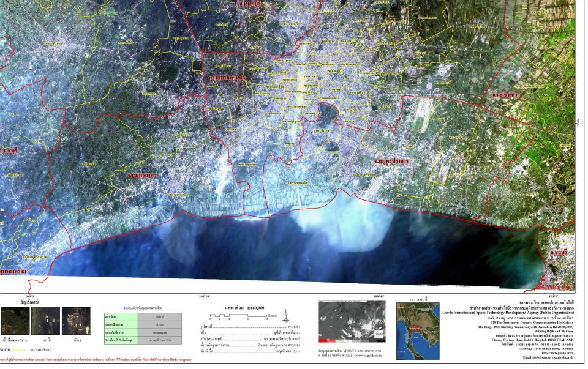Click the 'กรุงเทพมหานคร' label on map
Image resolution: width=588 pixels, height=369 pixels.
(x=227, y=78)
